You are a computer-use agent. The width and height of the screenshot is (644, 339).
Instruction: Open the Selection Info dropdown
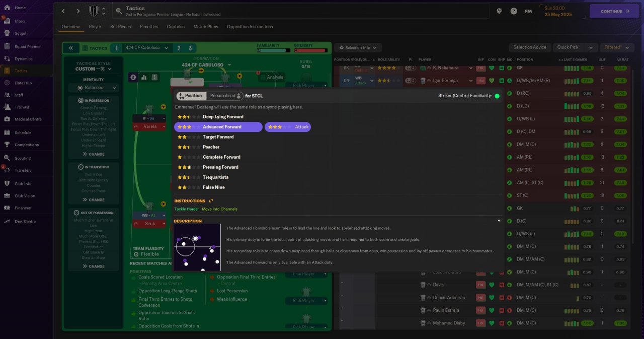pyautogui.click(x=358, y=47)
